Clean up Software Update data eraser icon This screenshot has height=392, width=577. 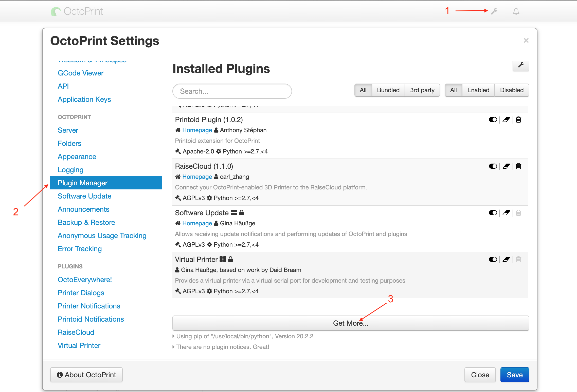pos(506,213)
